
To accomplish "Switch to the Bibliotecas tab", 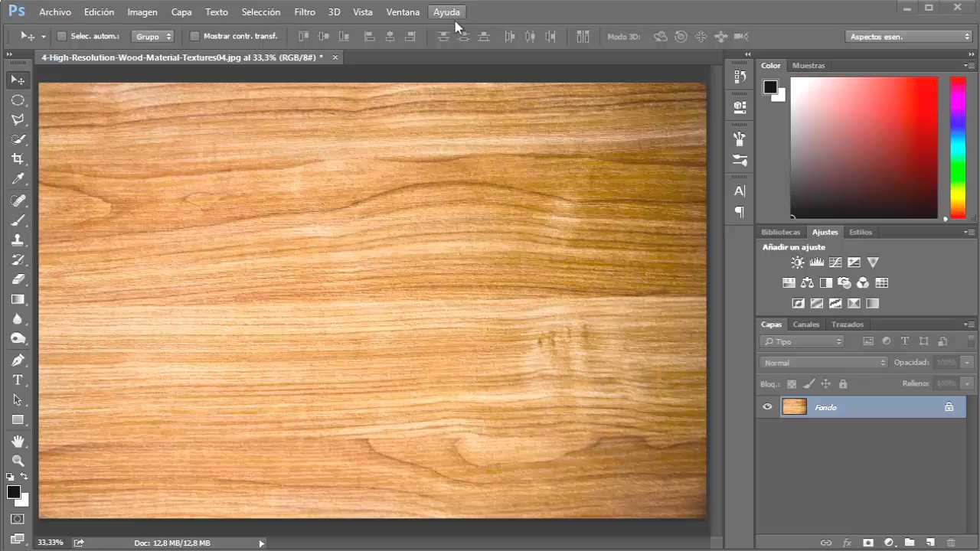I will [x=780, y=232].
